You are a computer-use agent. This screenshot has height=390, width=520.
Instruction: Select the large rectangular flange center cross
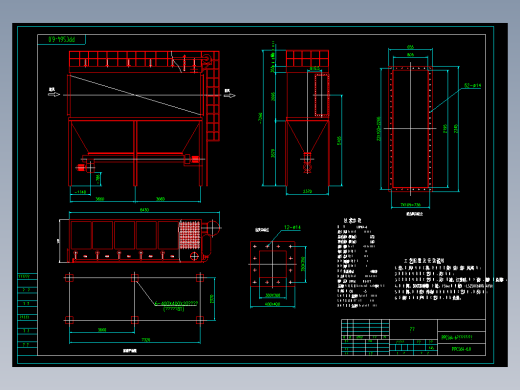click(x=410, y=128)
